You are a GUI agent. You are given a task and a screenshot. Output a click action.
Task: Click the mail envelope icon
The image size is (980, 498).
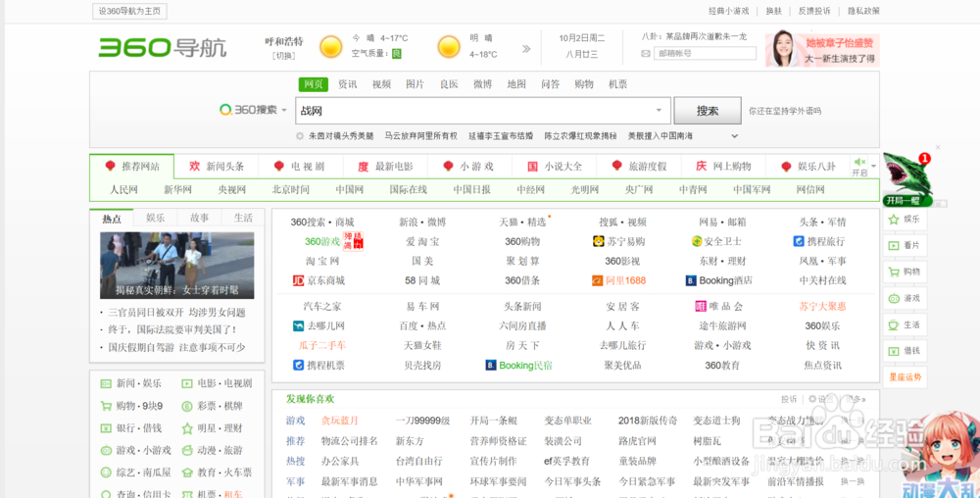click(646, 54)
